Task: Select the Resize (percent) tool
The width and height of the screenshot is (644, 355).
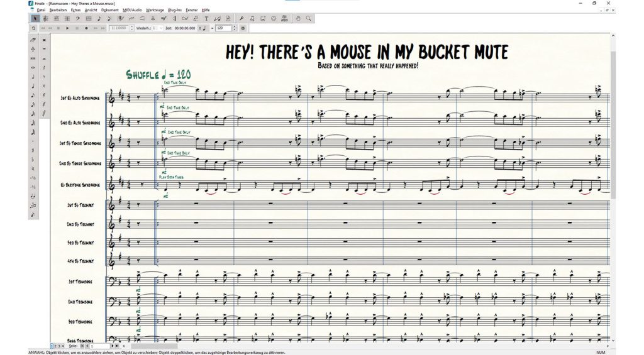Action: 217,18
